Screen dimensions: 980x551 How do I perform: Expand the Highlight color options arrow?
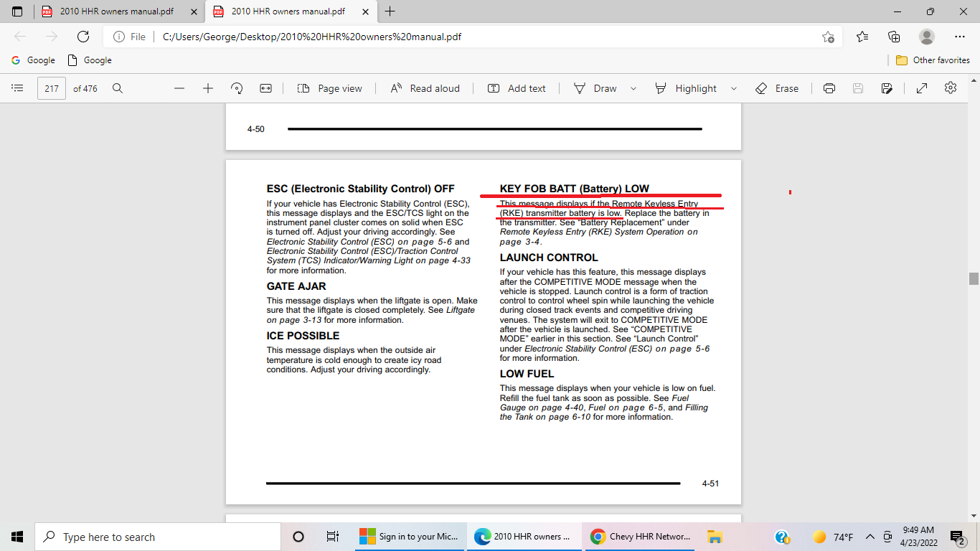pyautogui.click(x=733, y=88)
